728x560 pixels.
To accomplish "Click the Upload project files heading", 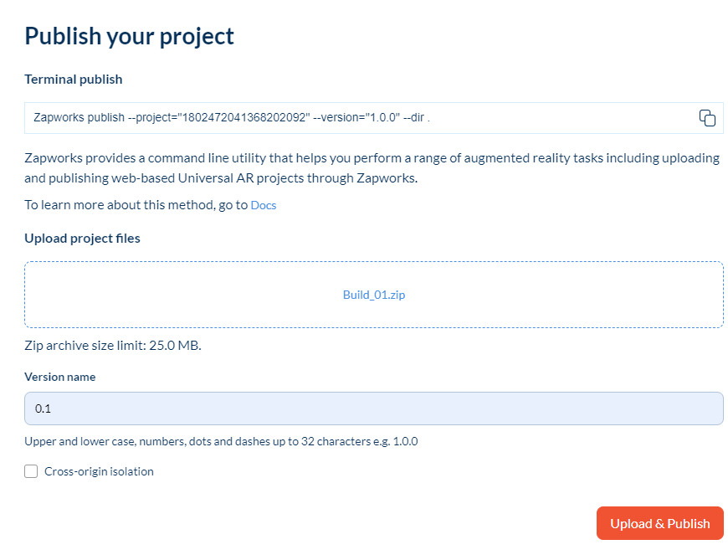I will [x=82, y=239].
